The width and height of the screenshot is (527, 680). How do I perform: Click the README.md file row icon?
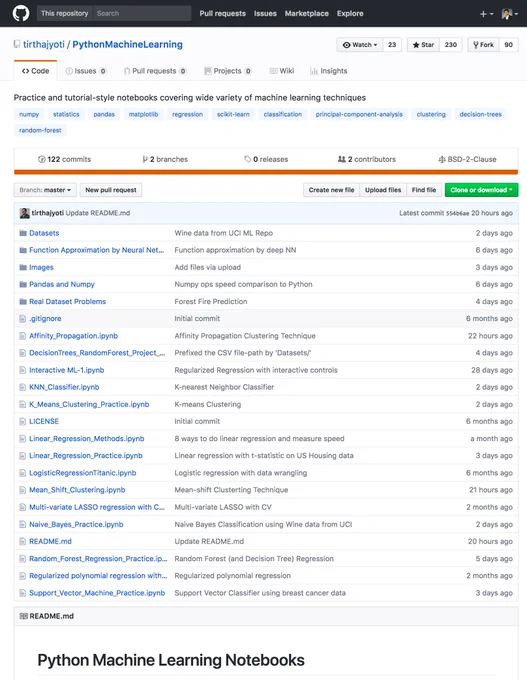tap(23, 542)
